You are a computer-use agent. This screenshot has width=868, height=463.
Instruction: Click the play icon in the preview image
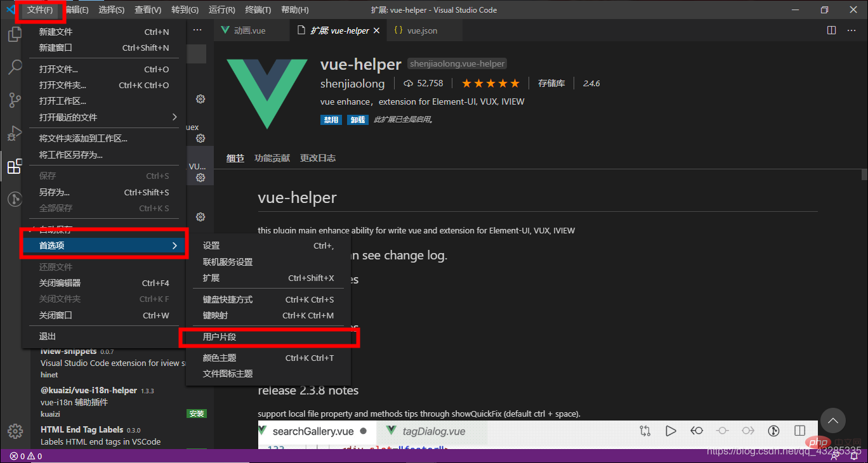(x=671, y=431)
